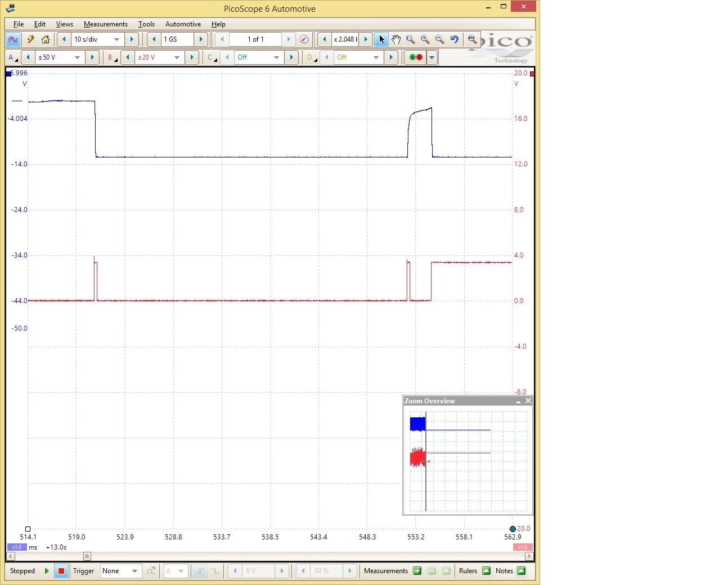Open the Automotive menu
728x585 pixels.
coord(183,24)
